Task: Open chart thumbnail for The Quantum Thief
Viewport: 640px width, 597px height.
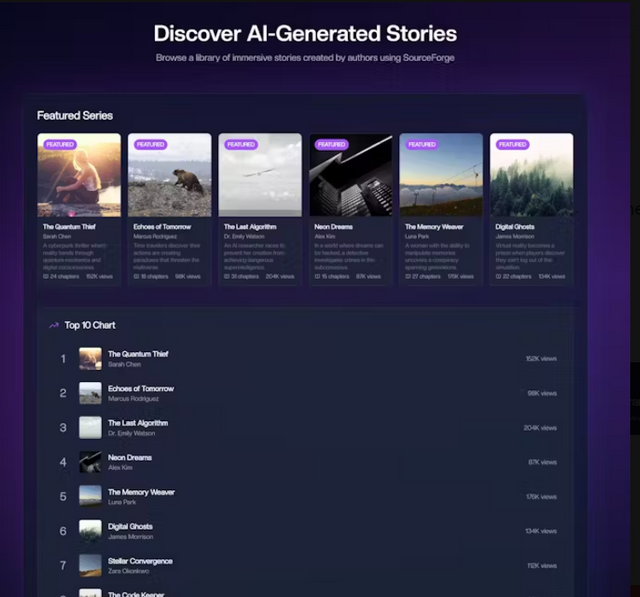Action: point(90,359)
